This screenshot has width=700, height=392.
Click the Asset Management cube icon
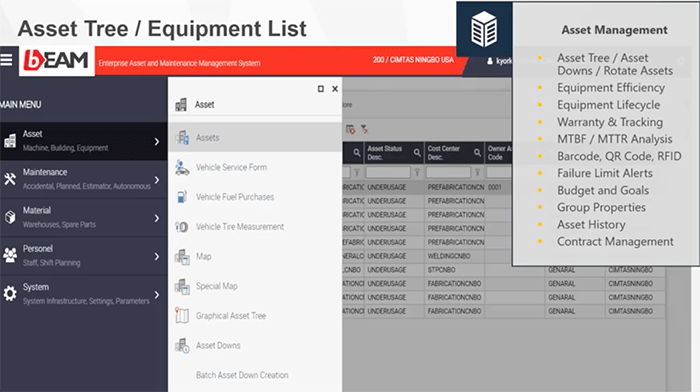pyautogui.click(x=484, y=29)
